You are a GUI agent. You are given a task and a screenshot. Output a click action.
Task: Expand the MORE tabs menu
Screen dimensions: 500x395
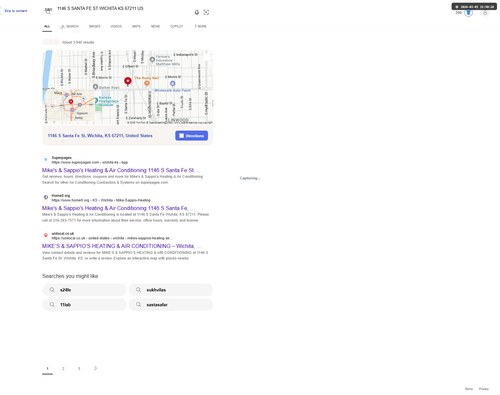pyautogui.click(x=201, y=26)
